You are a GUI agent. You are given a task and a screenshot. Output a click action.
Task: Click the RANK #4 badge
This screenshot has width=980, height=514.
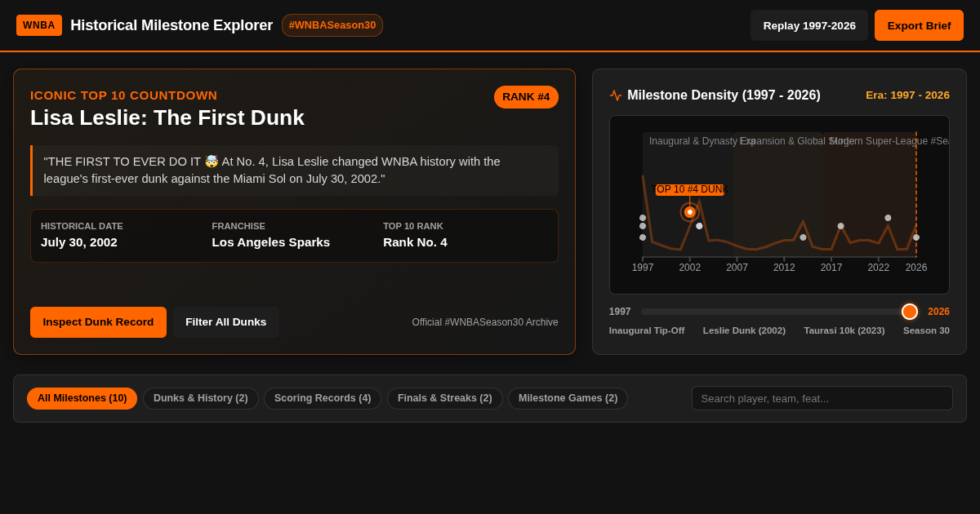[526, 97]
